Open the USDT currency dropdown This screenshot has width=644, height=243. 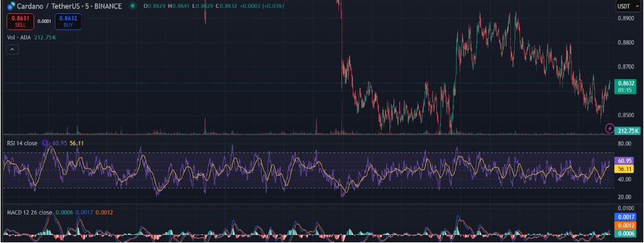click(x=628, y=6)
